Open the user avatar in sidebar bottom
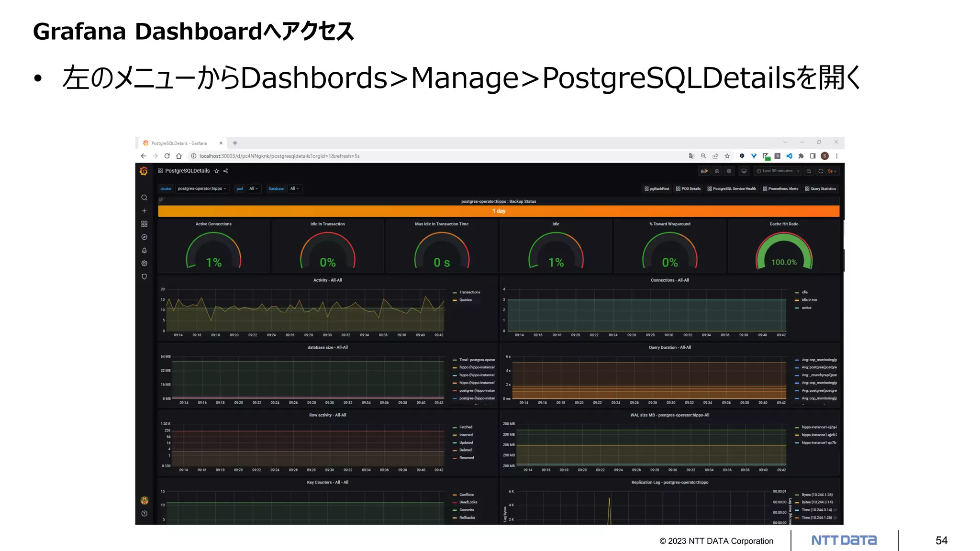Screen dimensions: 980x551 pos(144,500)
